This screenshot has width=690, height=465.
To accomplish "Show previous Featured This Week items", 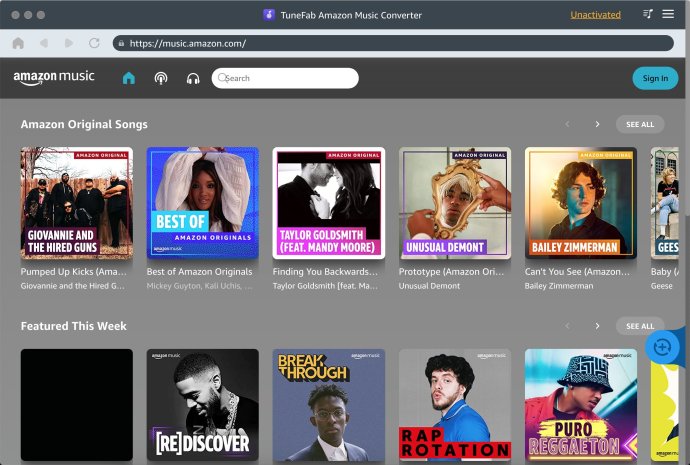I will tap(568, 326).
